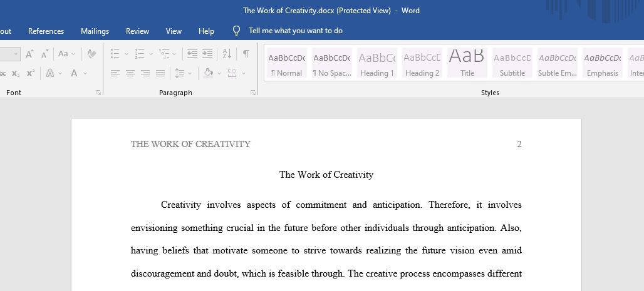Apply the Subtle Emphasis style

tap(558, 63)
